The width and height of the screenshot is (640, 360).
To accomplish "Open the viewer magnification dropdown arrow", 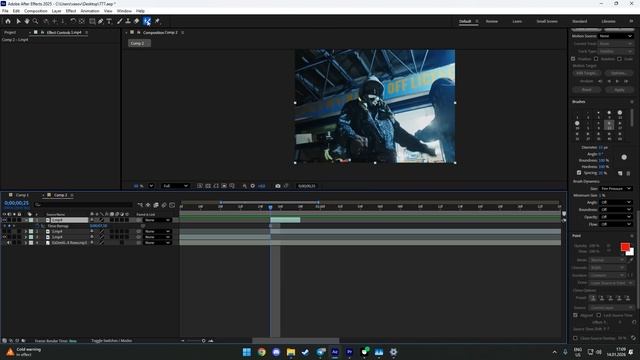I will click(x=151, y=186).
